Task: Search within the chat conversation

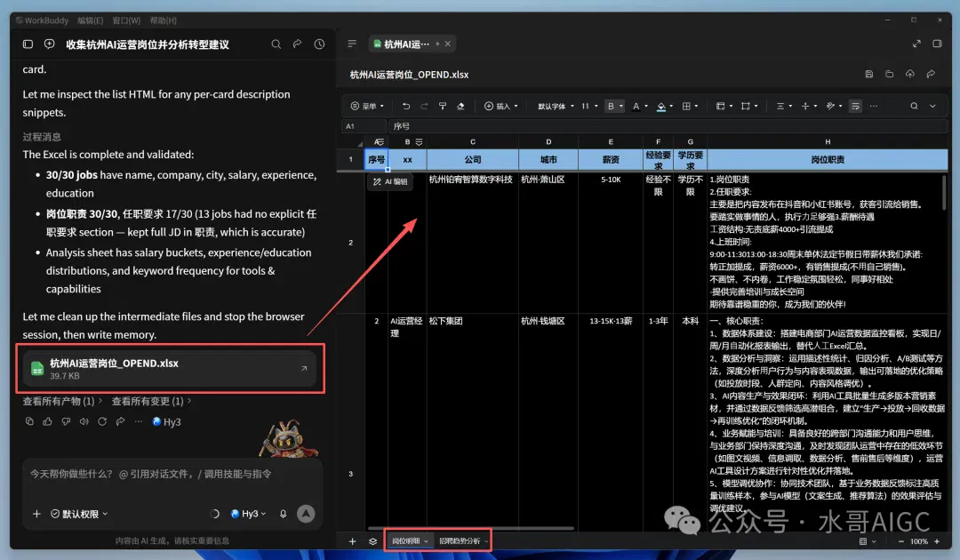Action: (276, 44)
